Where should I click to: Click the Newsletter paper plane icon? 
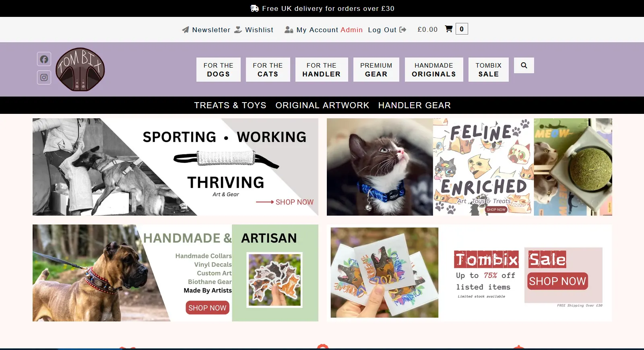186,30
